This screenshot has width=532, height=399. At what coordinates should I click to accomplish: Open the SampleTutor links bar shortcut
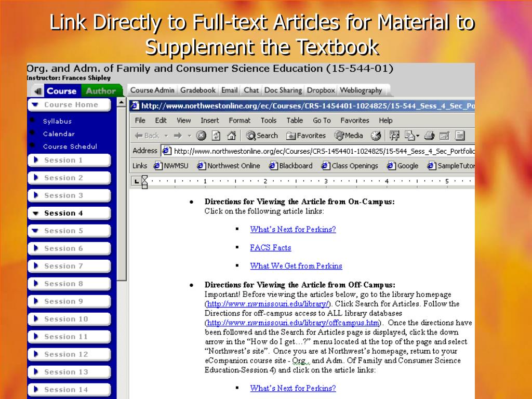pyautogui.click(x=450, y=166)
